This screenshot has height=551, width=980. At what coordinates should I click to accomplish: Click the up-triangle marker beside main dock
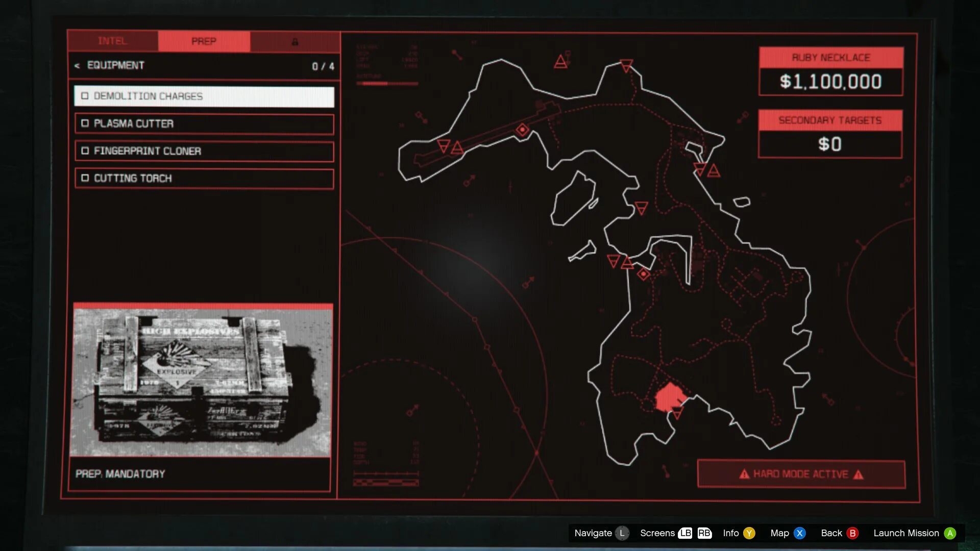click(x=627, y=263)
